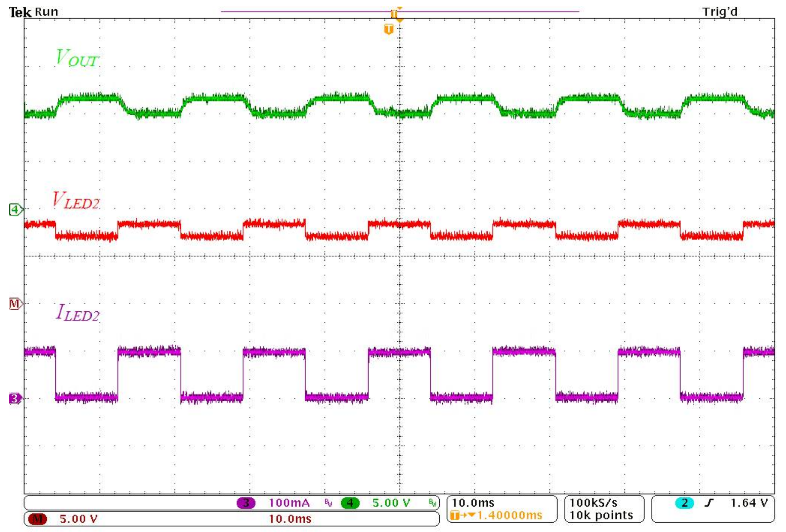
Task: Select the 5.00 V channel 4 readout
Action: tap(391, 503)
